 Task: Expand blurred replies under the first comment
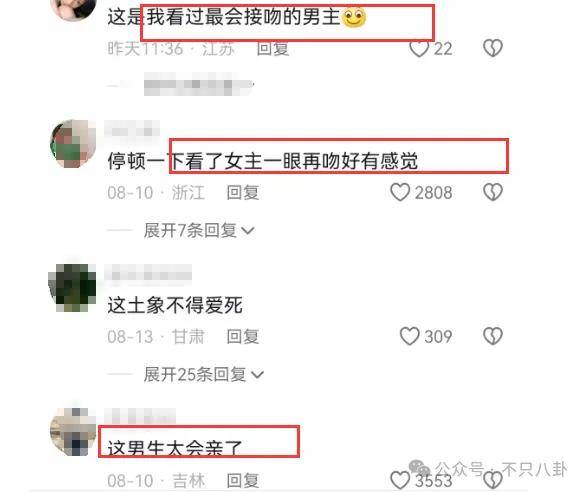199,85
